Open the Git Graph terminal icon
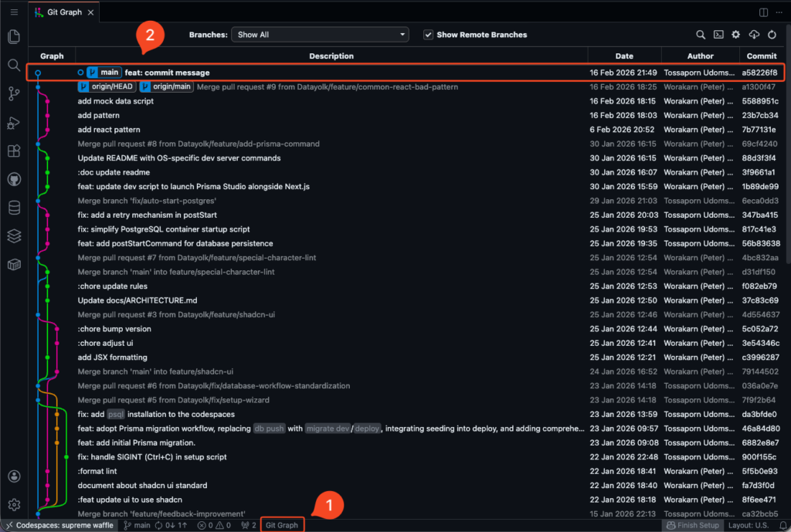Screen dimensions: 791x532 point(718,35)
